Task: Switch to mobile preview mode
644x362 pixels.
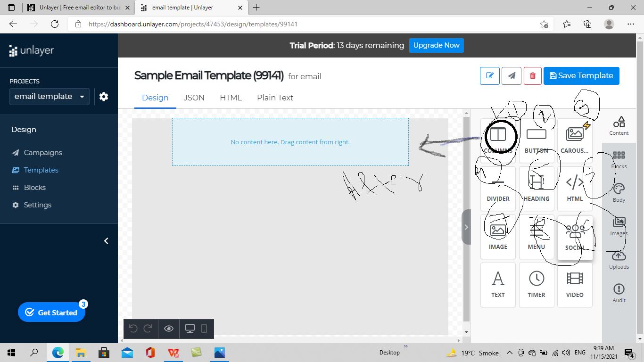Action: (x=205, y=329)
